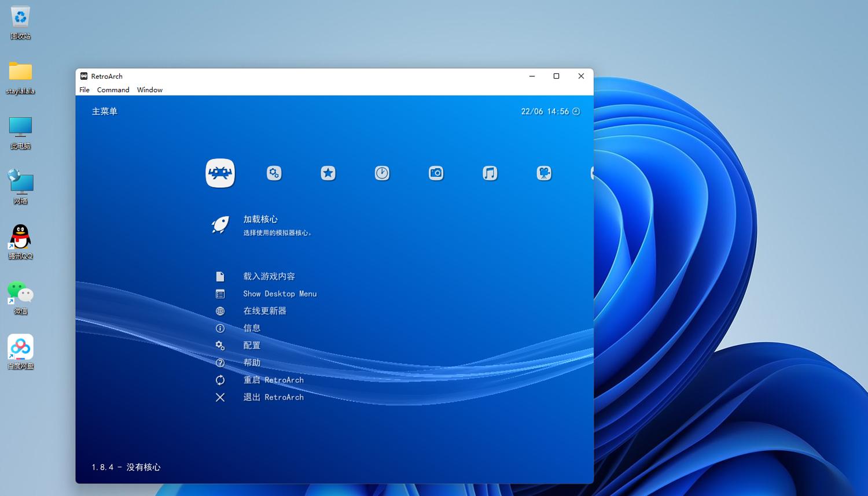Open the Settings gears tab icon
The width and height of the screenshot is (868, 496).
[274, 173]
